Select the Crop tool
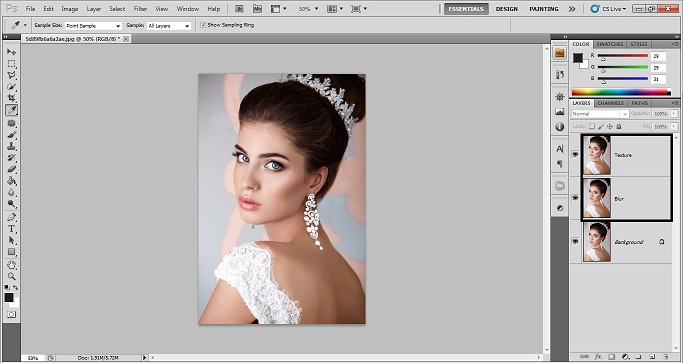Viewport: 683px width, 363px height. point(11,98)
